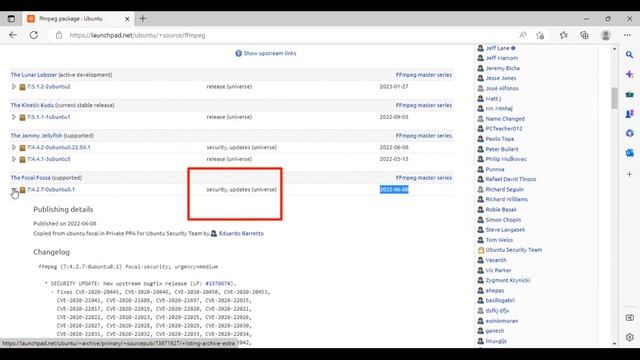640x360 pixels.
Task: Open FFmpeg master series link in Focal Fossa row
Action: [x=424, y=178]
